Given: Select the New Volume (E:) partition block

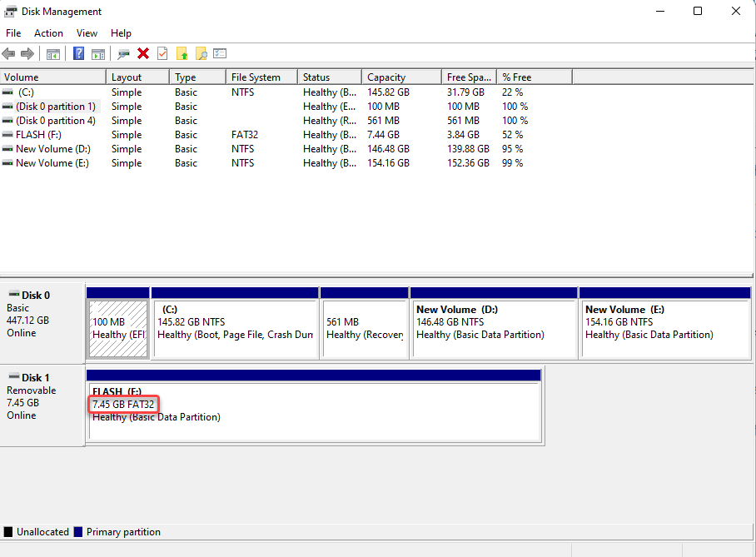Looking at the screenshot, I should point(664,325).
